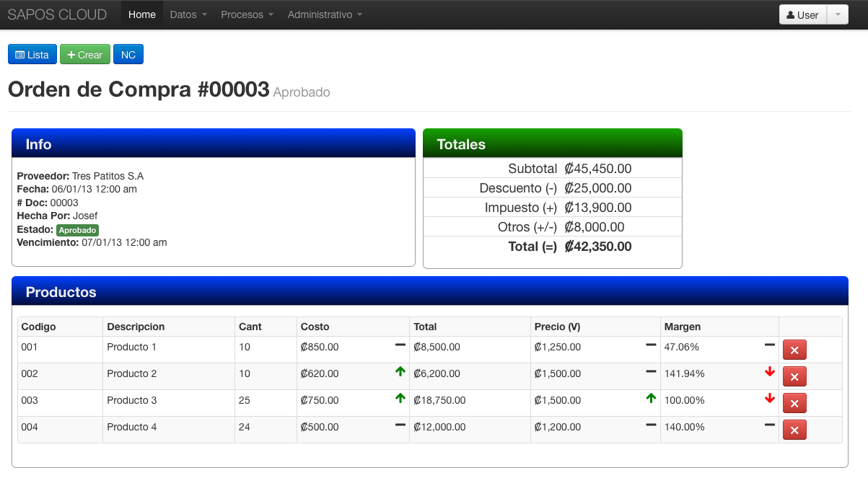Click the red X button for Producto 4
The width and height of the screenshot is (868, 496).
coord(794,430)
